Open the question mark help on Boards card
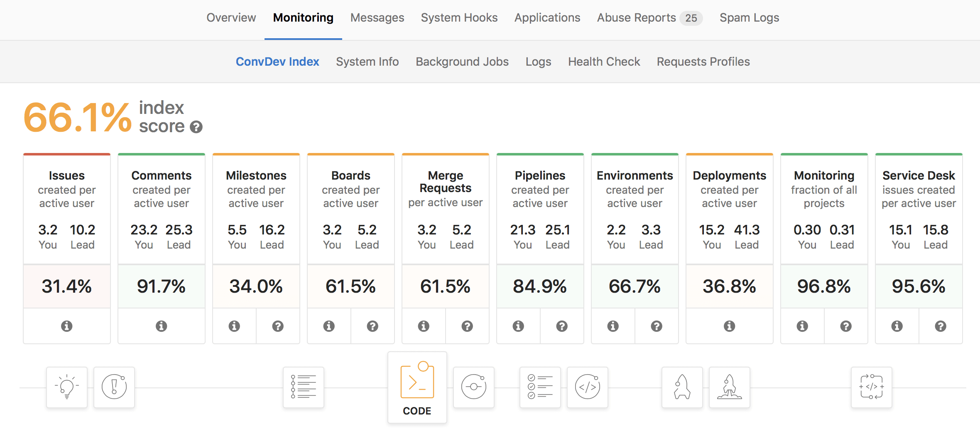The width and height of the screenshot is (980, 439). pyautogui.click(x=372, y=326)
